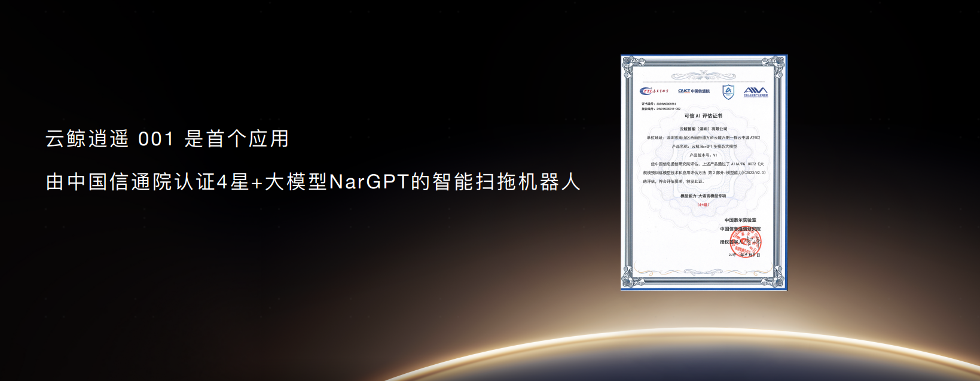Click the red 4+ level rating text

coord(703,205)
